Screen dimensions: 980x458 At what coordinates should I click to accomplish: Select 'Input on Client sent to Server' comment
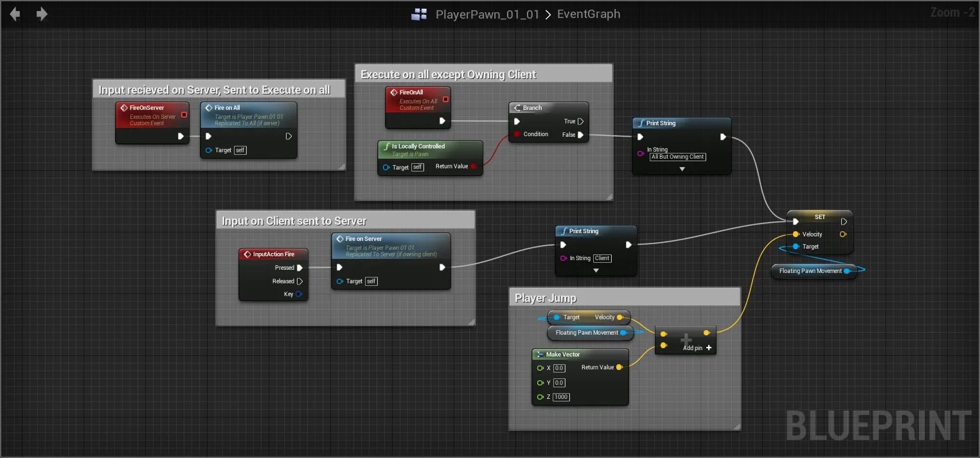346,220
